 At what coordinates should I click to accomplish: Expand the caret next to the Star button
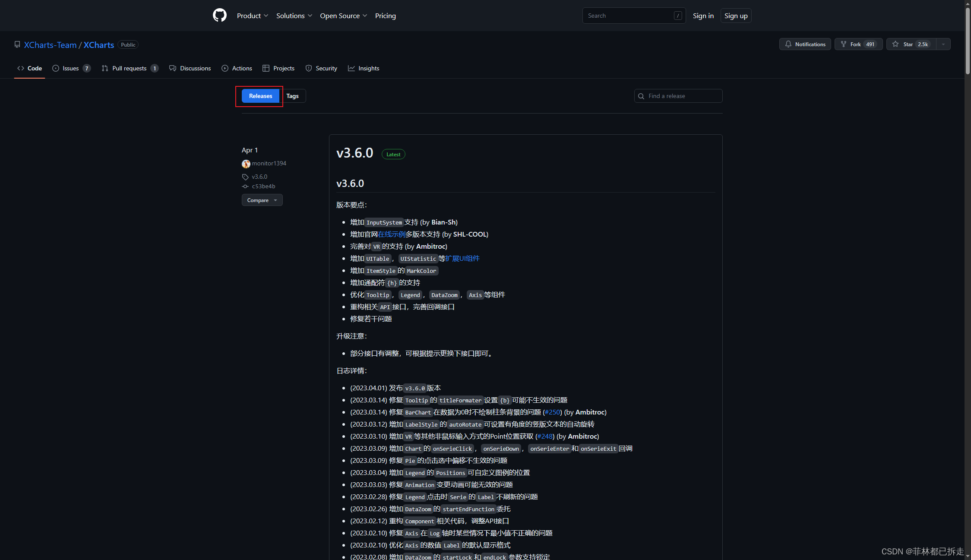pyautogui.click(x=943, y=44)
